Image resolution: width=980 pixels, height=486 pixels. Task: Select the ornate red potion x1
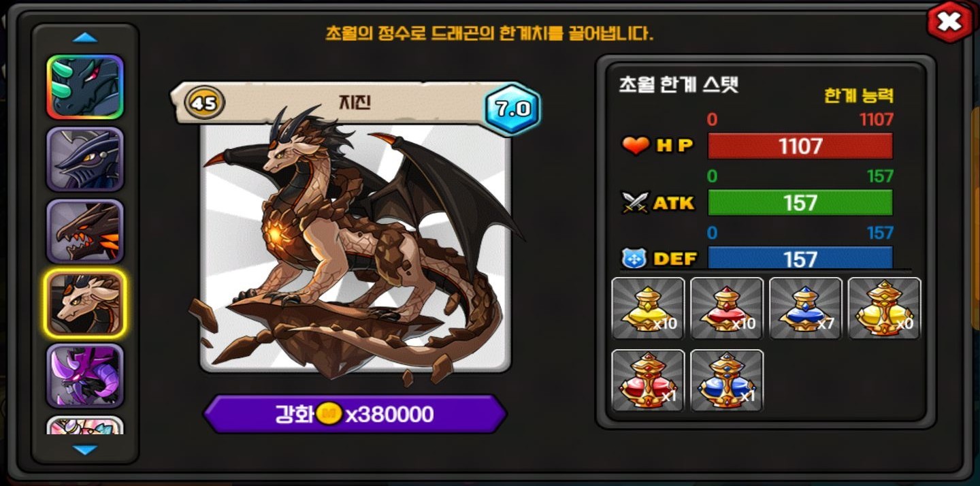click(648, 380)
